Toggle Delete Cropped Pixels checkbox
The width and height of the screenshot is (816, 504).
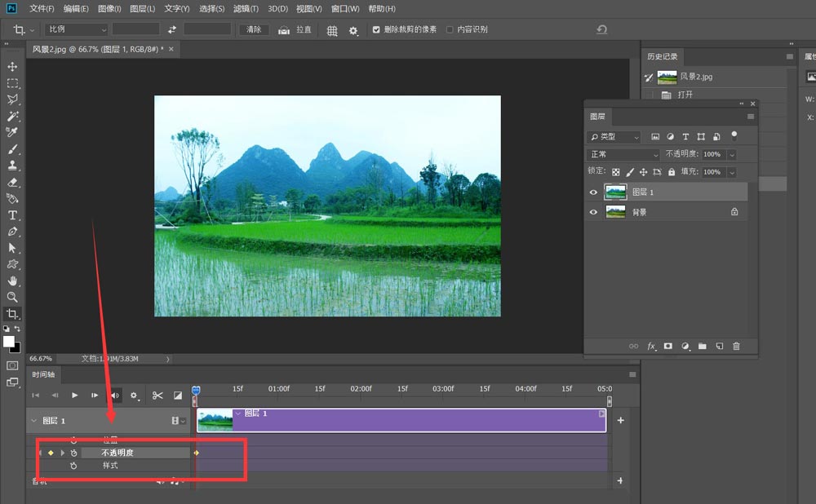point(376,29)
